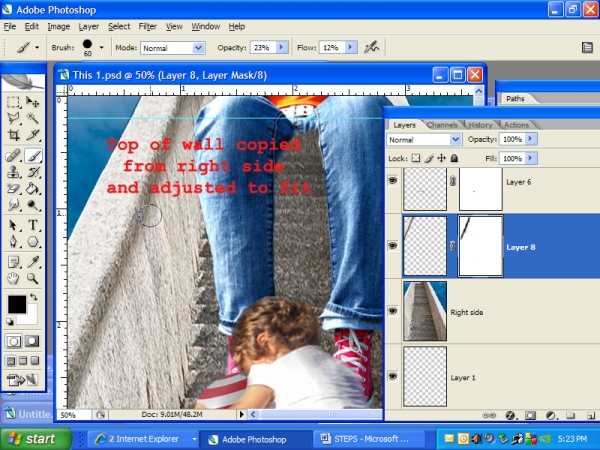Open the Select menu
Image resolution: width=600 pixels, height=450 pixels.
tap(119, 26)
